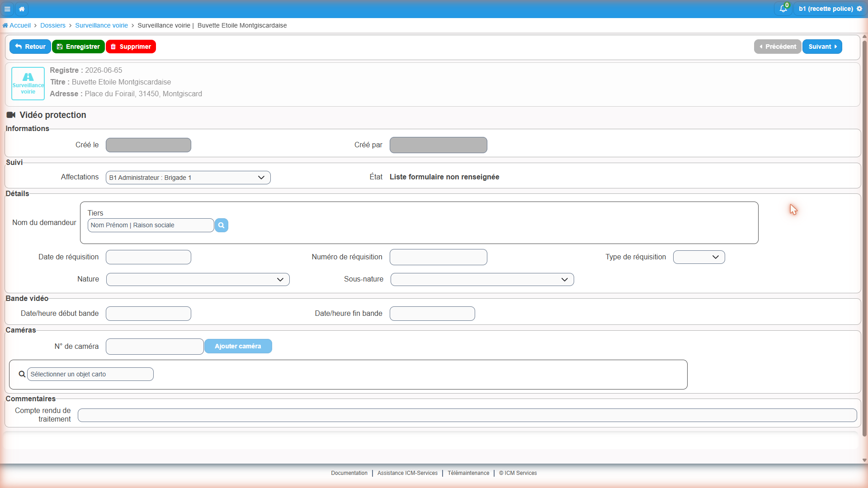Focus the N° de caméra field
Viewport: 868px width, 488px height.
[155, 347]
